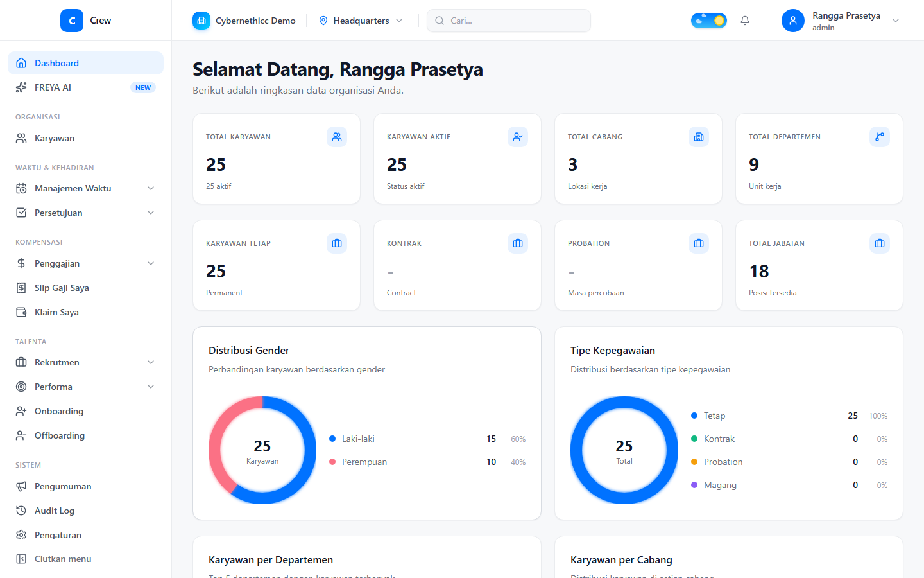
Task: Open the user account dropdown arrow
Action: pyautogui.click(x=896, y=21)
